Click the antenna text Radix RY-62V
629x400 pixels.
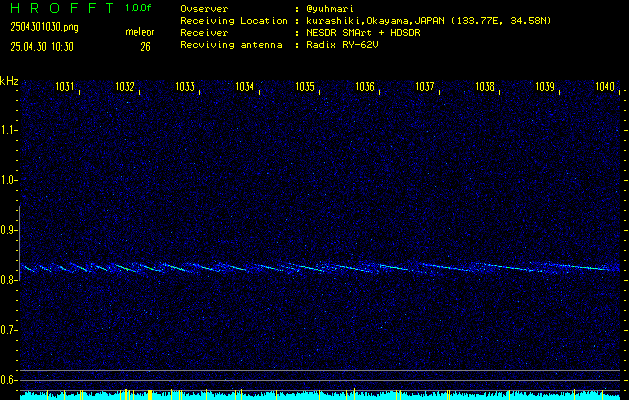tap(342, 45)
